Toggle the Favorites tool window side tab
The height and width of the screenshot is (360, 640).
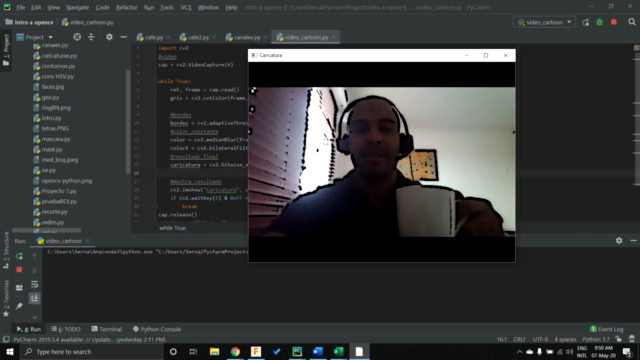point(6,298)
